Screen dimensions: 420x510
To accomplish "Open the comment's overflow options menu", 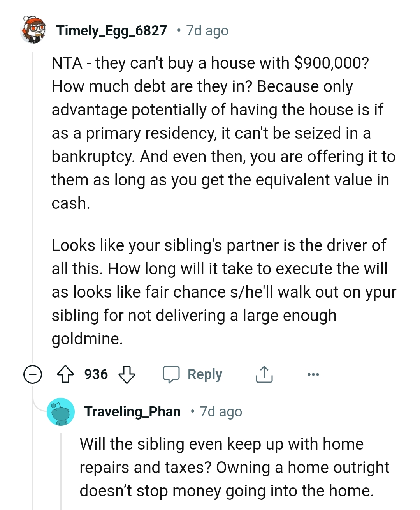I will (313, 374).
